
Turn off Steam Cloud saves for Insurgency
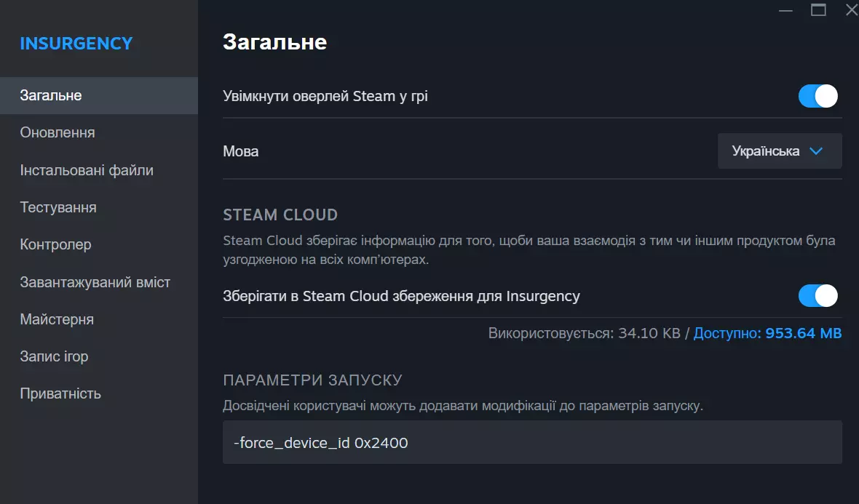click(x=818, y=296)
